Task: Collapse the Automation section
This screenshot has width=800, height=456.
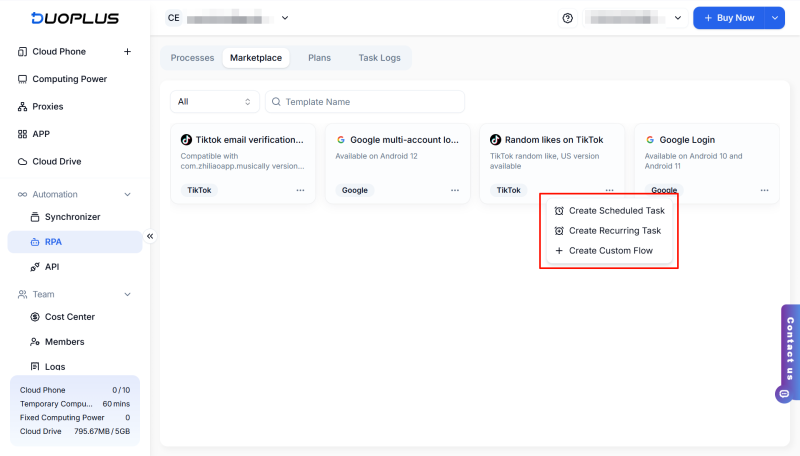Action: pos(127,194)
